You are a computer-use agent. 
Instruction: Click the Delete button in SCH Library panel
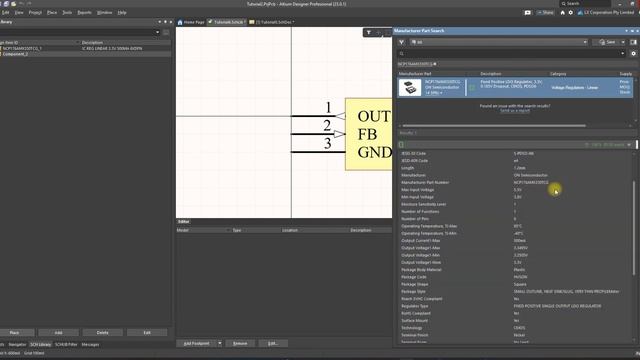[x=102, y=333]
